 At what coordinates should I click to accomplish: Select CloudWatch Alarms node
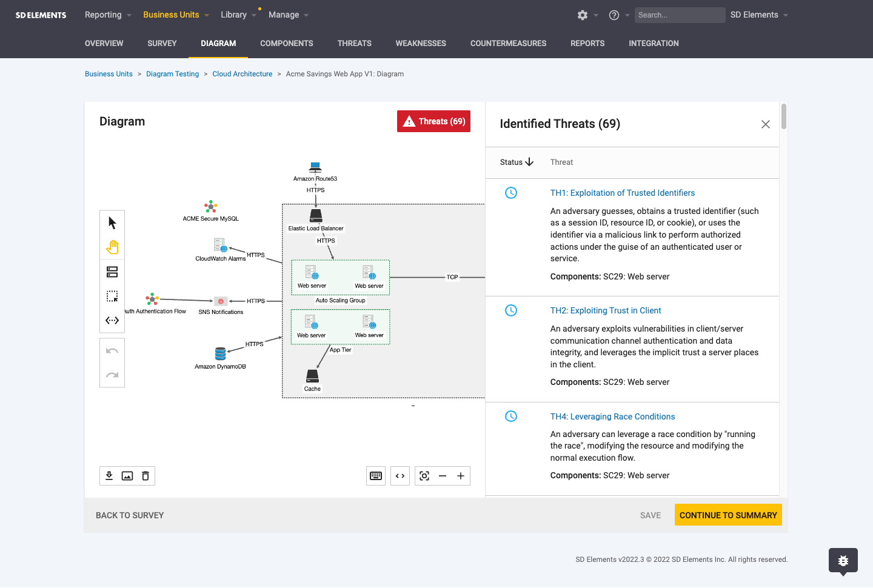tap(220, 245)
